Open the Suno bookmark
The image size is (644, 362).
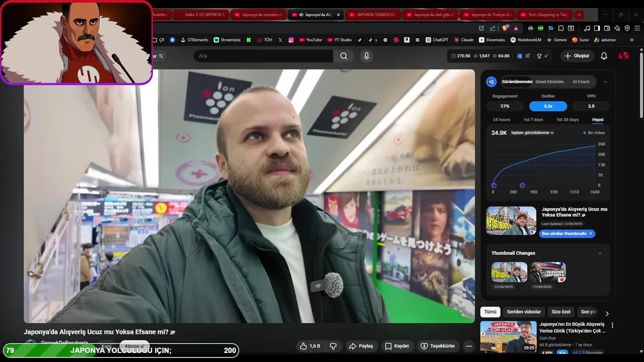click(580, 40)
